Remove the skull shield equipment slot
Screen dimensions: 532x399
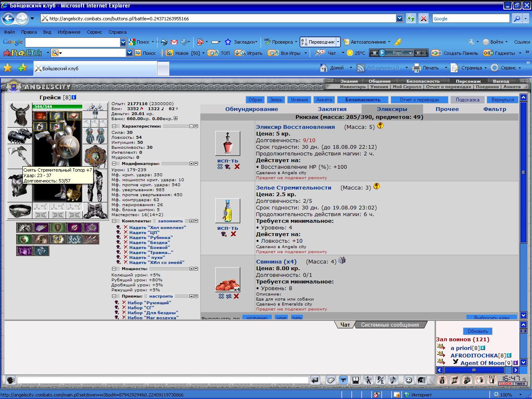(x=95, y=157)
